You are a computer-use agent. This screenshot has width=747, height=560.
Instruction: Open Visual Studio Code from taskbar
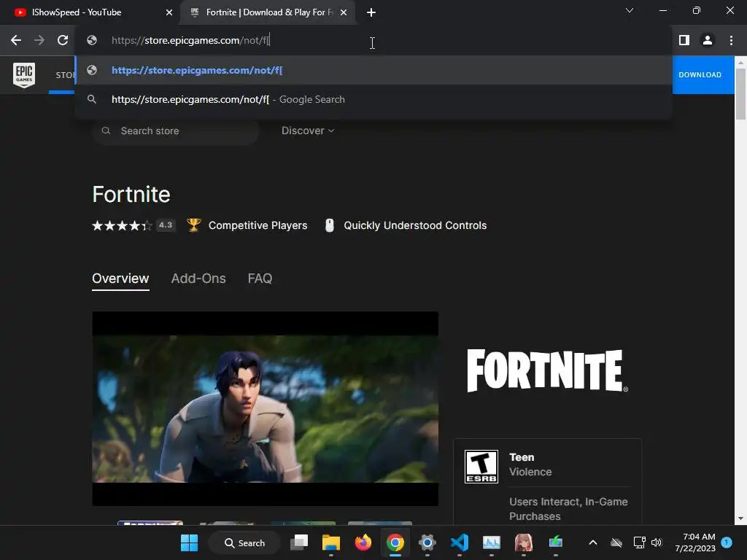[460, 542]
